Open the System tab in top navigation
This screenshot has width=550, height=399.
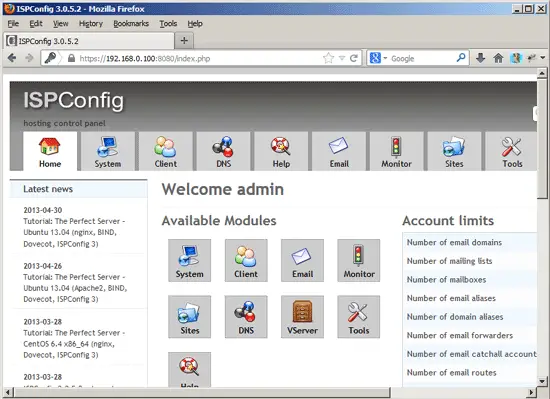[x=108, y=151]
